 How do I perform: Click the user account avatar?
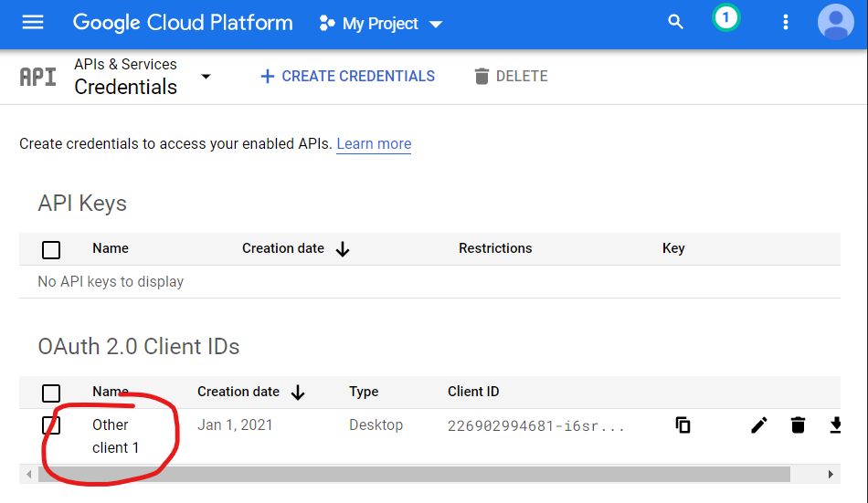(x=835, y=23)
